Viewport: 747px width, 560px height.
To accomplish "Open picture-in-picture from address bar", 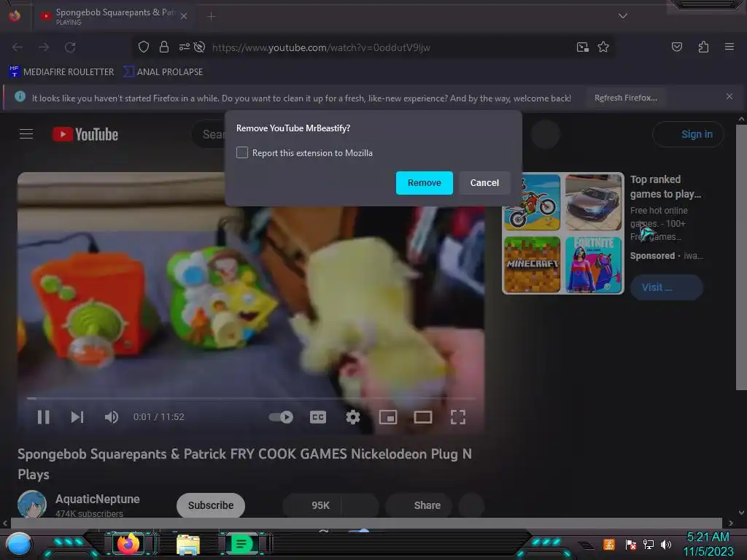I will [x=583, y=47].
